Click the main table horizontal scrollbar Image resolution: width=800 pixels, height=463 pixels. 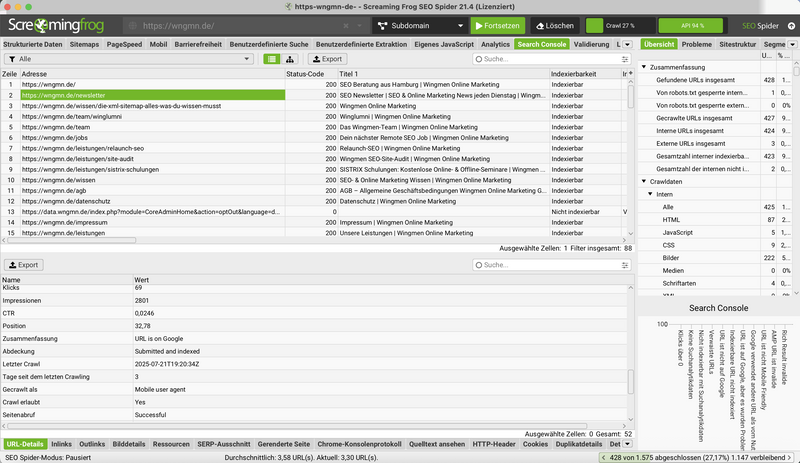(71, 240)
